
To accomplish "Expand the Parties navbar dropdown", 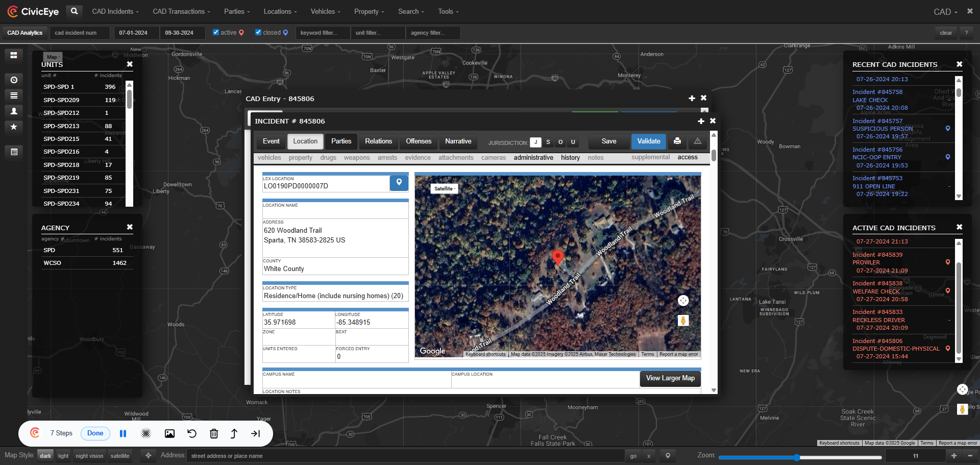I will (x=237, y=11).
